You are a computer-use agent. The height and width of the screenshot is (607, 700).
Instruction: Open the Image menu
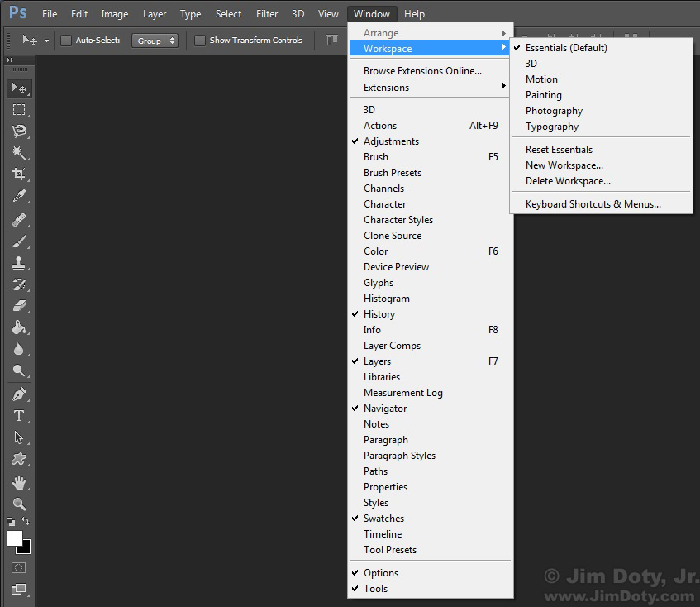tap(115, 14)
